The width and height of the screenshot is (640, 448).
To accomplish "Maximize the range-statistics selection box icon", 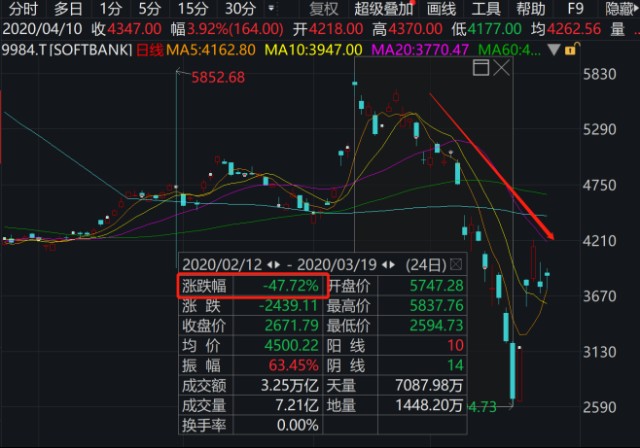I will point(481,67).
